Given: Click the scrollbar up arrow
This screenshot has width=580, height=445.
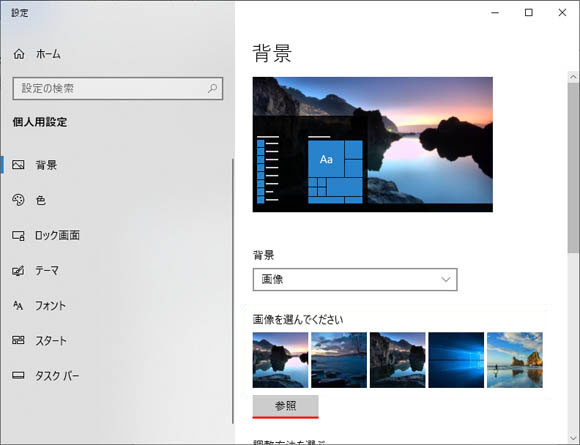Looking at the screenshot, I should tap(573, 77).
